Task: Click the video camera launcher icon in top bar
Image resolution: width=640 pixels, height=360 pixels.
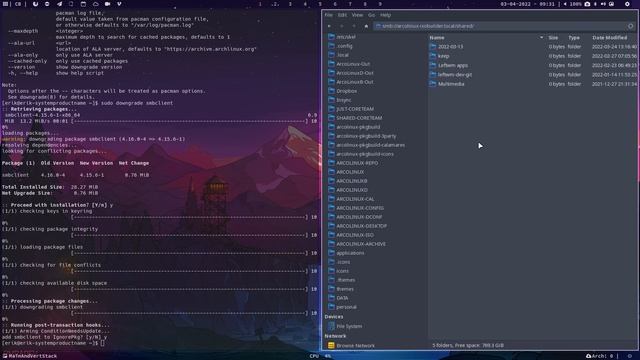Action: [x=107, y=4]
